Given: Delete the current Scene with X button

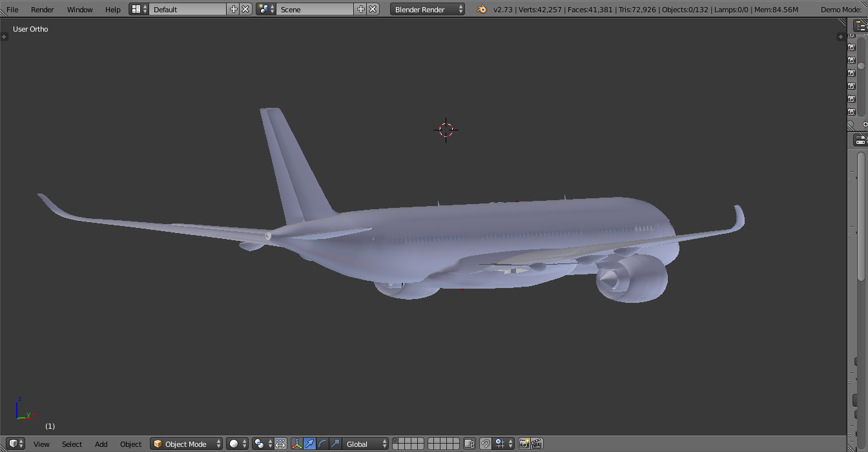Looking at the screenshot, I should point(373,9).
